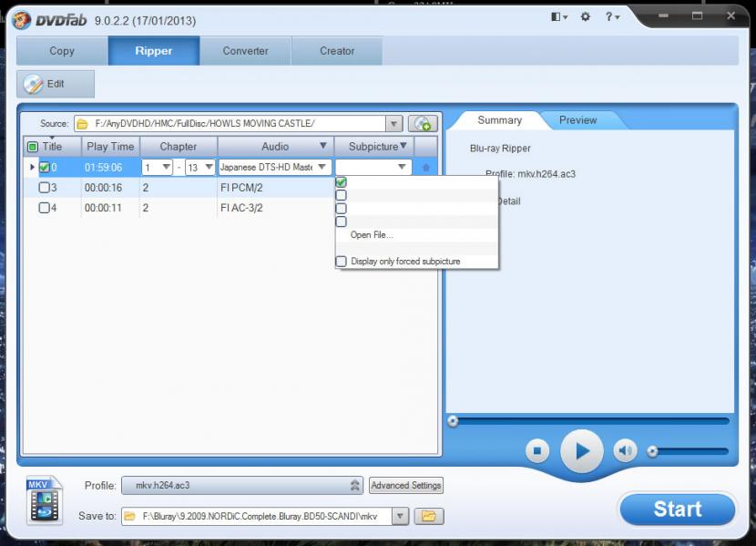
Task: Click the preview seek slider handle
Action: 453,421
